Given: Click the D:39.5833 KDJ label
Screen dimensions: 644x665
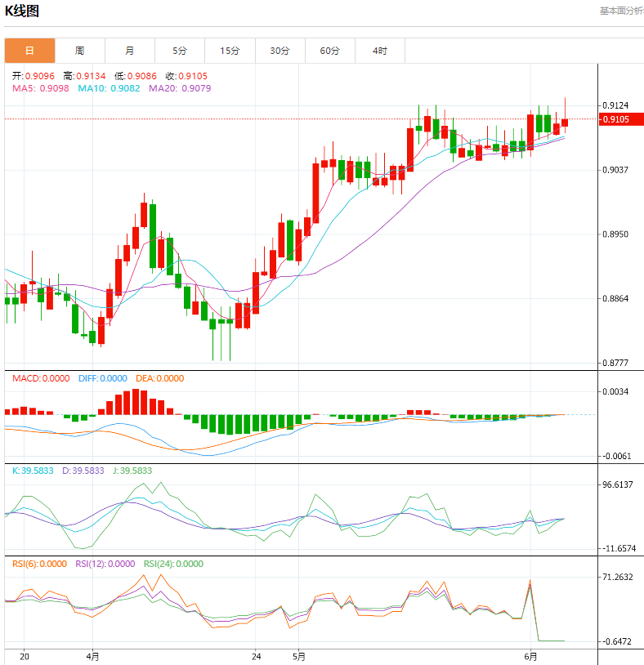Looking at the screenshot, I should click(83, 471).
